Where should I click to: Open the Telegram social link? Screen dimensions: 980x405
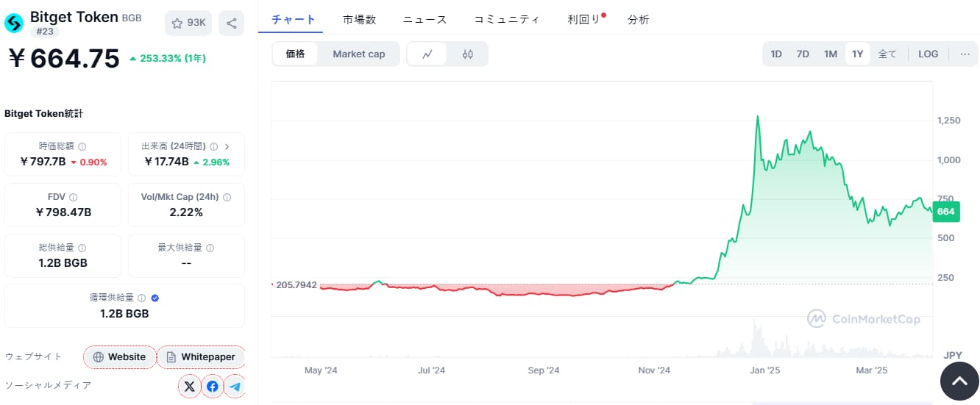[235, 386]
